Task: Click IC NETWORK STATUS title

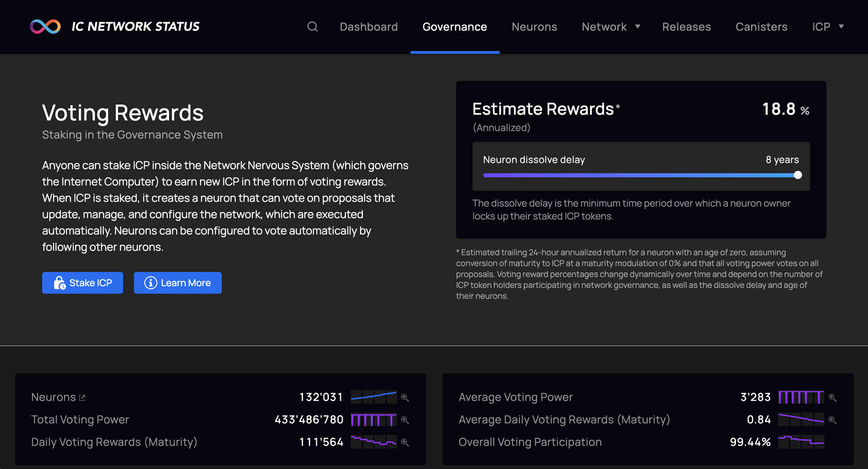Action: [x=135, y=27]
